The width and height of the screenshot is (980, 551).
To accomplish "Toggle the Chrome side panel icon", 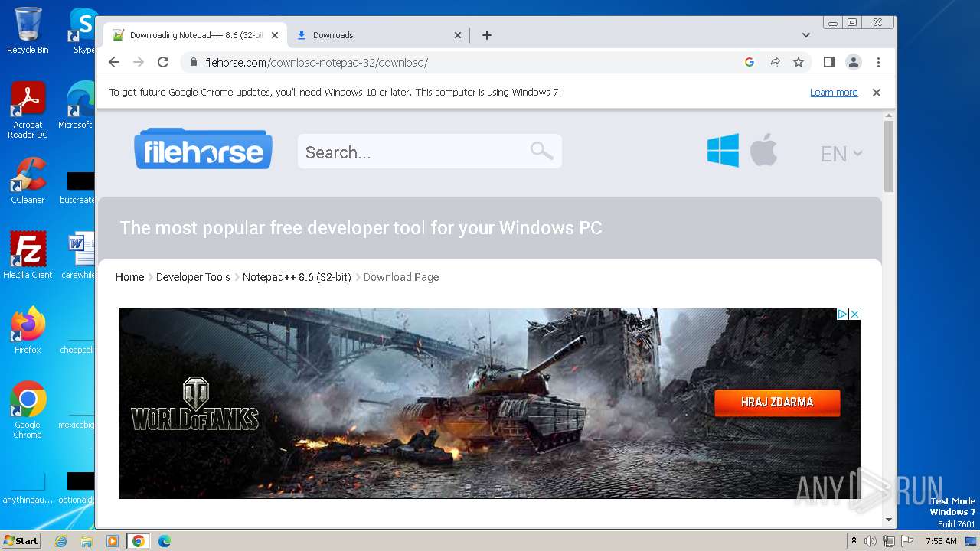I will (828, 62).
